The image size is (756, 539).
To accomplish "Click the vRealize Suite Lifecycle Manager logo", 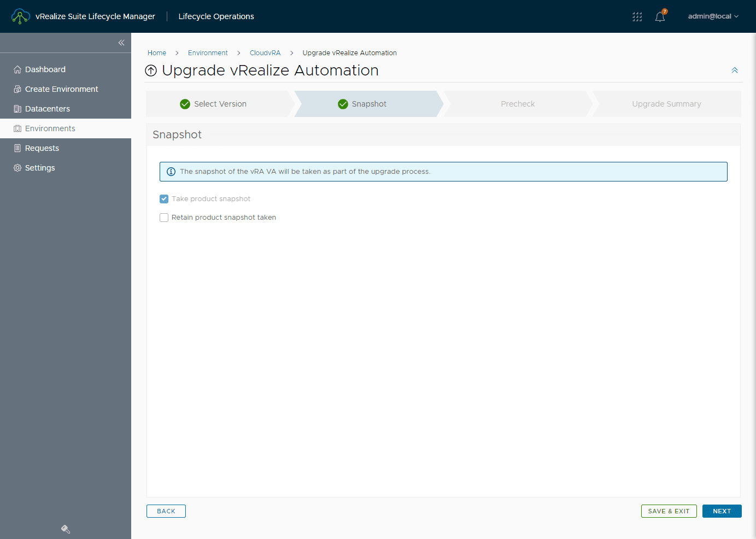I will (x=20, y=16).
